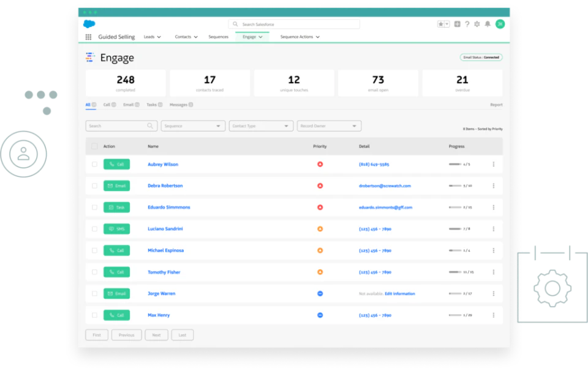Click the Next pagination button
This screenshot has height=371, width=588.
click(x=156, y=335)
